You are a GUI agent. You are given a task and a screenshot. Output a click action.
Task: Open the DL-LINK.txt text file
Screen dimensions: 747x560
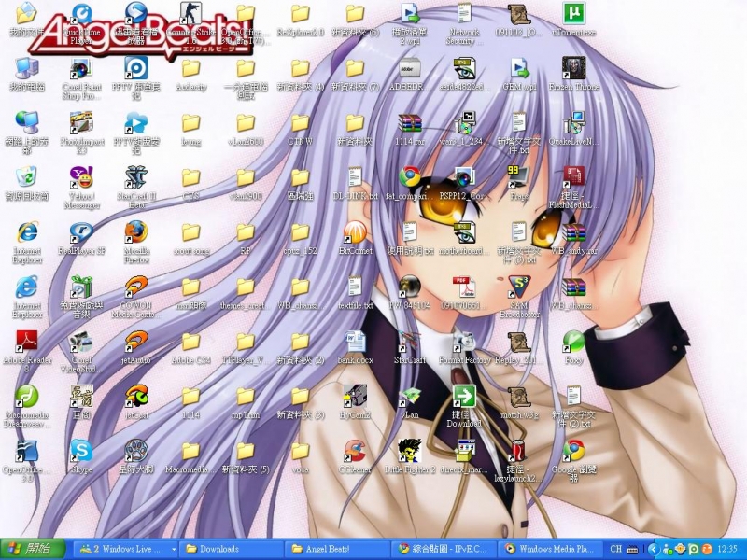click(x=355, y=177)
